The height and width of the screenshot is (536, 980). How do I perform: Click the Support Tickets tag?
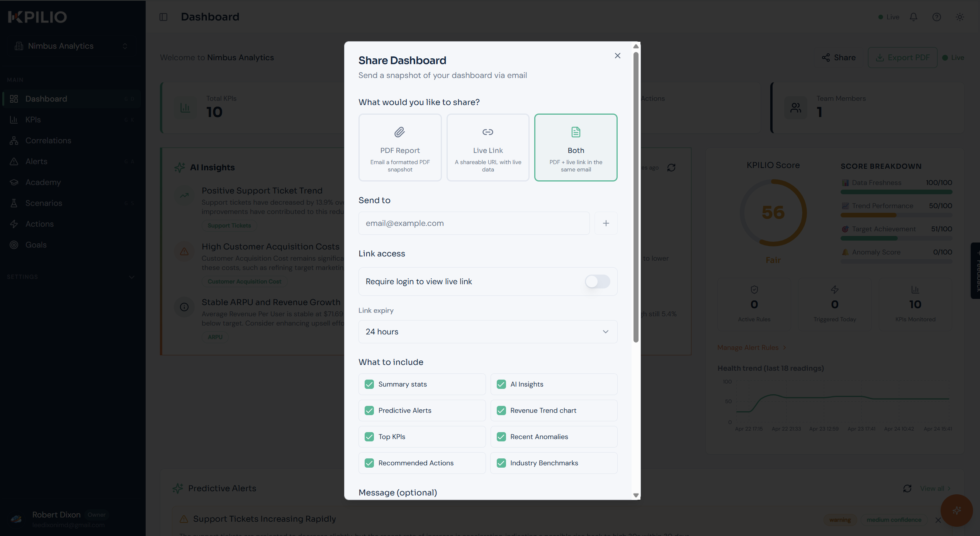coord(229,226)
